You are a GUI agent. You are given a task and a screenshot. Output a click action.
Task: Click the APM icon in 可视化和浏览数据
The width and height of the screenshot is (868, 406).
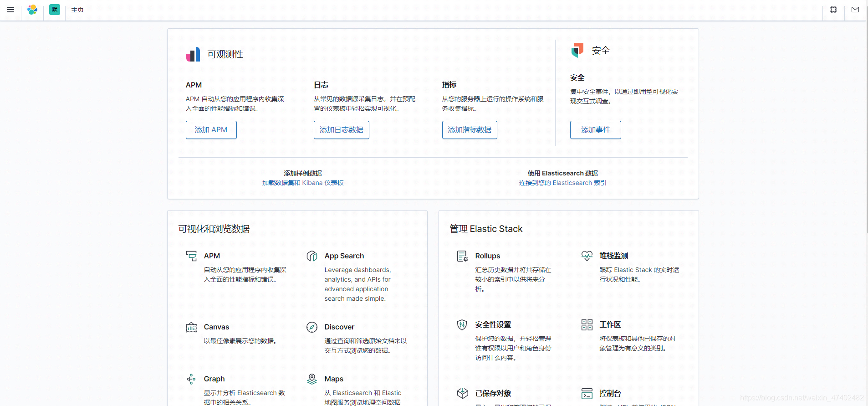tap(191, 256)
